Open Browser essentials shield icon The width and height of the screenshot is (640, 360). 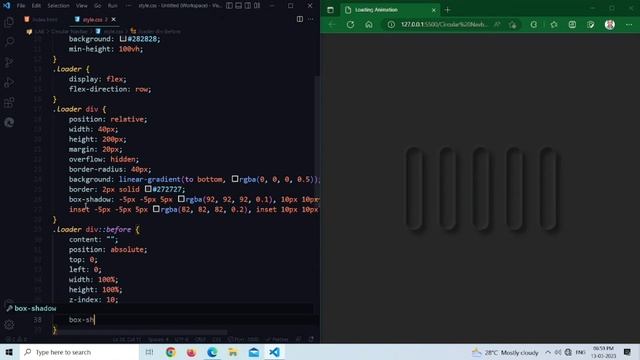point(591,24)
